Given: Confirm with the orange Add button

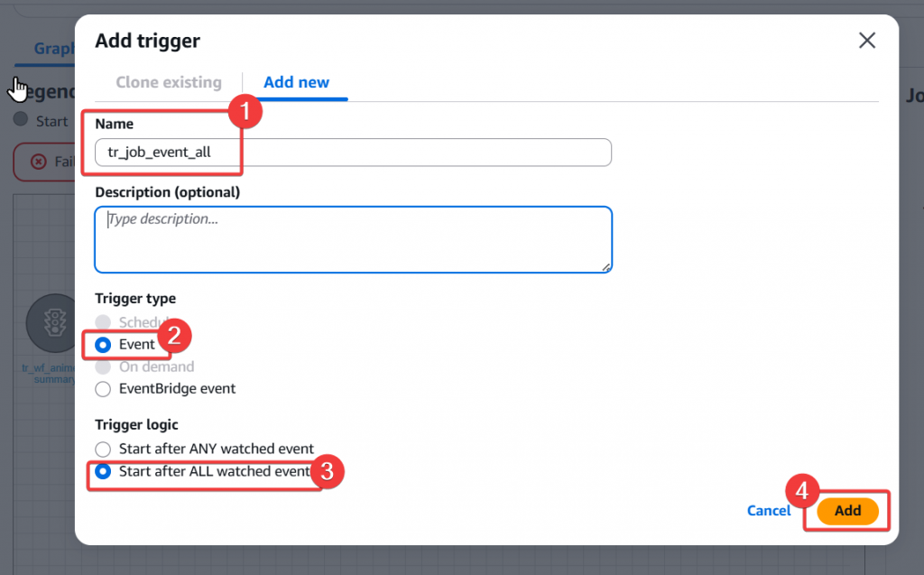Looking at the screenshot, I should (x=847, y=511).
